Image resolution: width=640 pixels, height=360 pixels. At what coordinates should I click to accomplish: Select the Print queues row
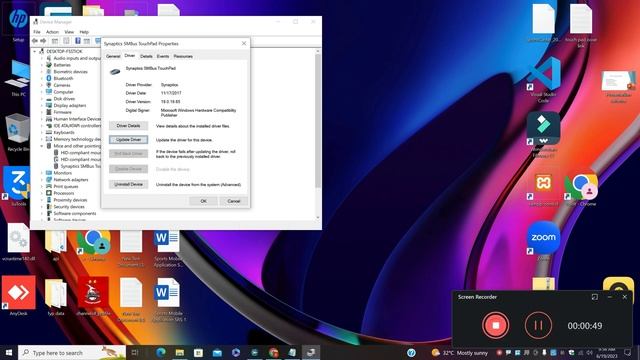(x=66, y=186)
